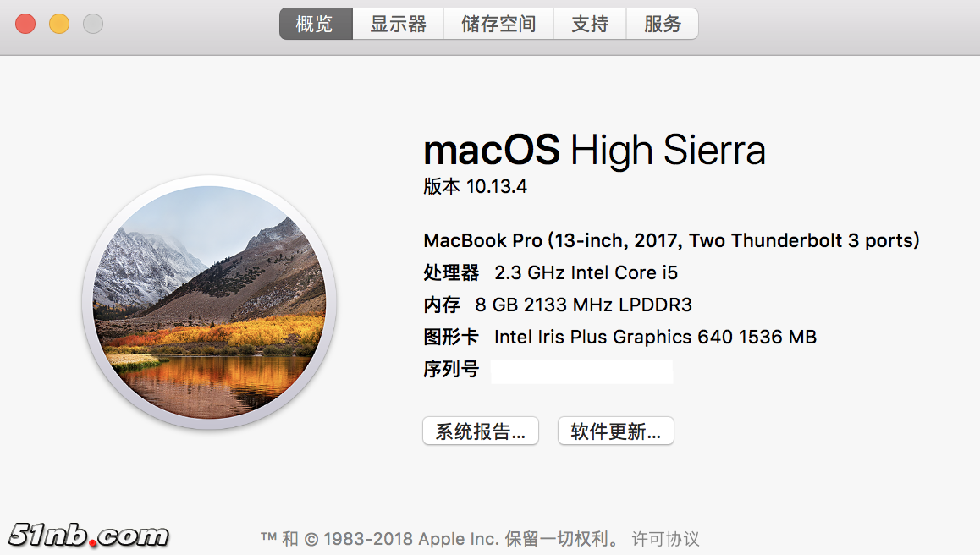The image size is (980, 555).
Task: Select the 储存空间 tab
Action: click(498, 25)
